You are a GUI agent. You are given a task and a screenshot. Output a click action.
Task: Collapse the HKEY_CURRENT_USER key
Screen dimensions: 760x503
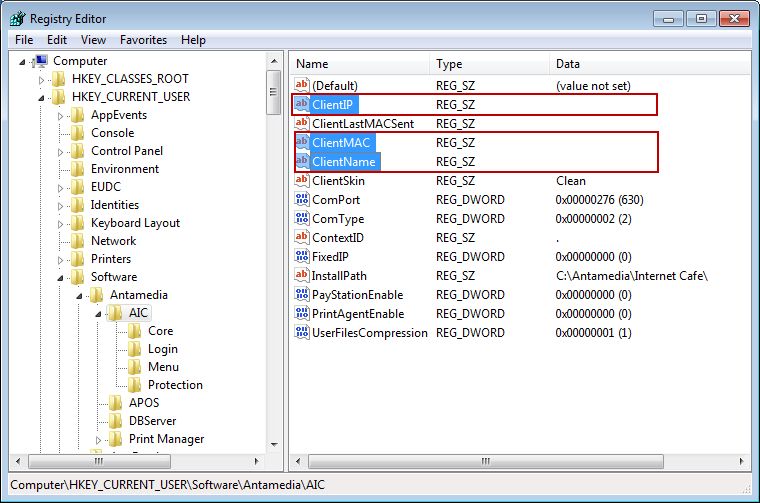(41, 98)
